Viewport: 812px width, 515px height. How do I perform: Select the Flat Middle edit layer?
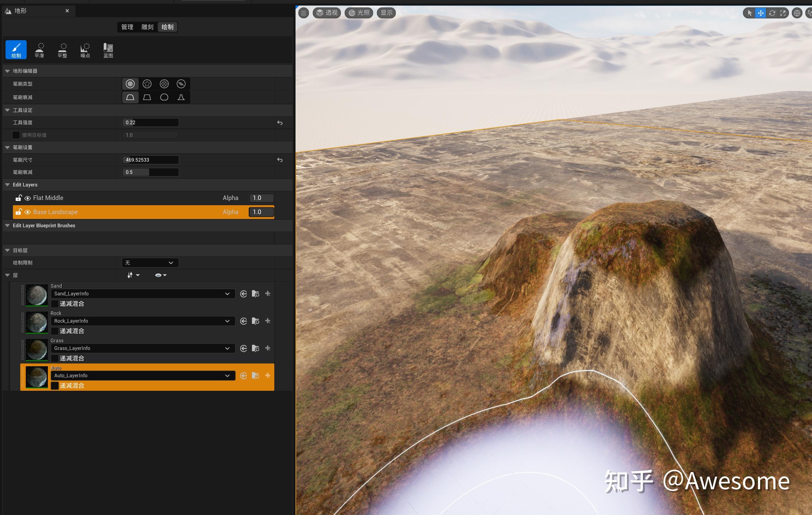click(x=143, y=198)
